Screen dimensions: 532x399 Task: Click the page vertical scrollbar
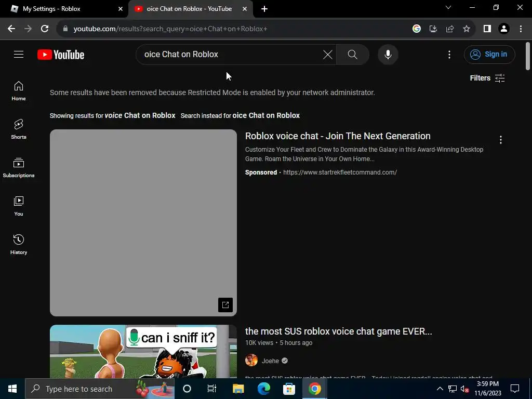[527, 56]
